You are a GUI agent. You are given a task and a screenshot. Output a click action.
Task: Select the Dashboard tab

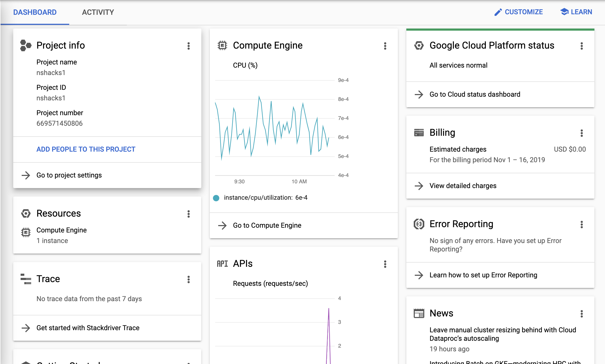(35, 12)
